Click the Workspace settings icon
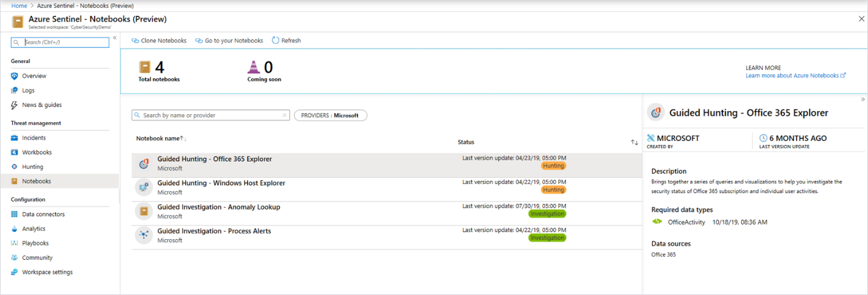The height and width of the screenshot is (295, 868). click(x=15, y=273)
